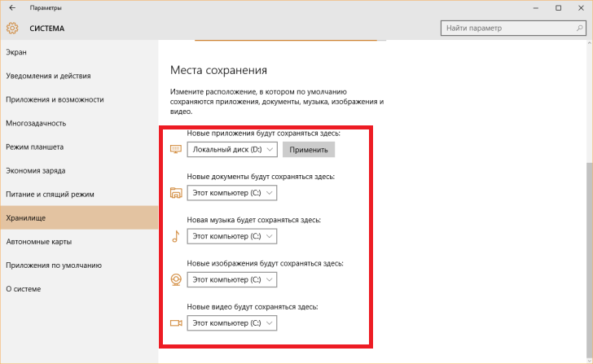This screenshot has width=593, height=364.
Task: Go to Многозадачность settings
Action: (x=79, y=123)
